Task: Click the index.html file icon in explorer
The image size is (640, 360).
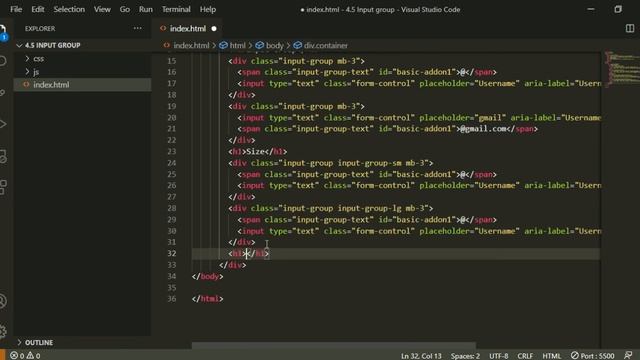Action: click(x=26, y=84)
